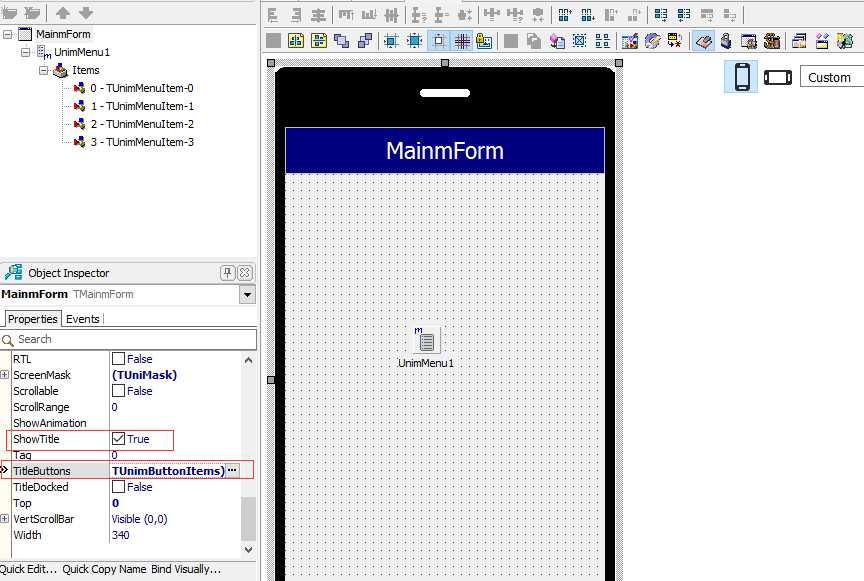The width and height of the screenshot is (864, 581).
Task: Click the Width value 340
Action: click(x=121, y=535)
